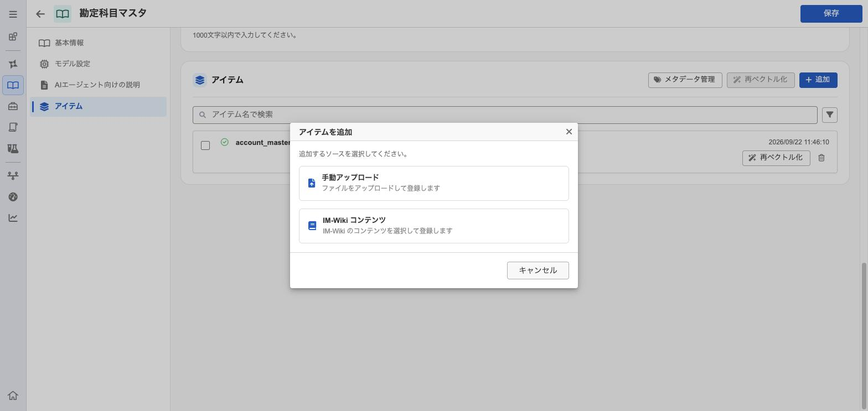Choose 手動アップロード option

(x=434, y=183)
